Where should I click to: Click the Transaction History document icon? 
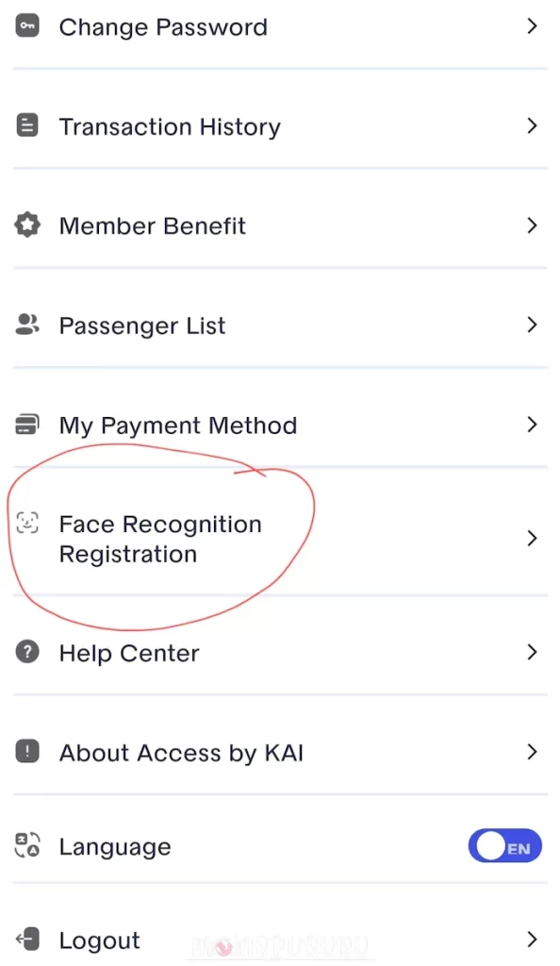(27, 123)
